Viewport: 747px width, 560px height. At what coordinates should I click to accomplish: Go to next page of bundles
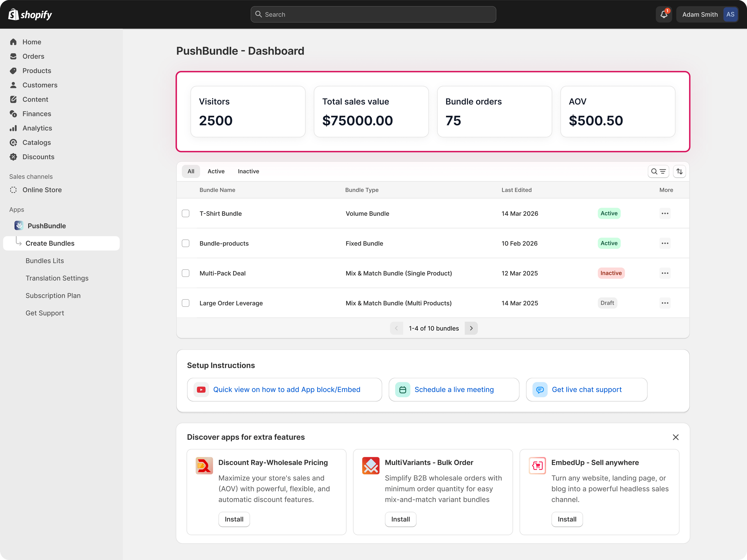(x=471, y=328)
